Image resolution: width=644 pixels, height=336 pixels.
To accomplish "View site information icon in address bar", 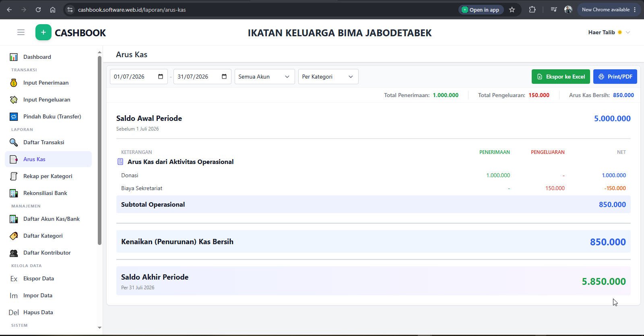I will [x=70, y=10].
